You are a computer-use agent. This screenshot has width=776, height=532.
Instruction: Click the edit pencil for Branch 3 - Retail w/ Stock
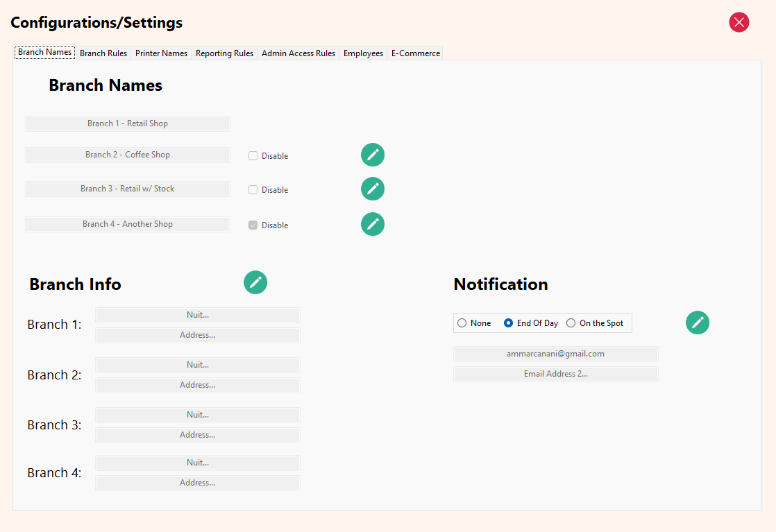(373, 189)
